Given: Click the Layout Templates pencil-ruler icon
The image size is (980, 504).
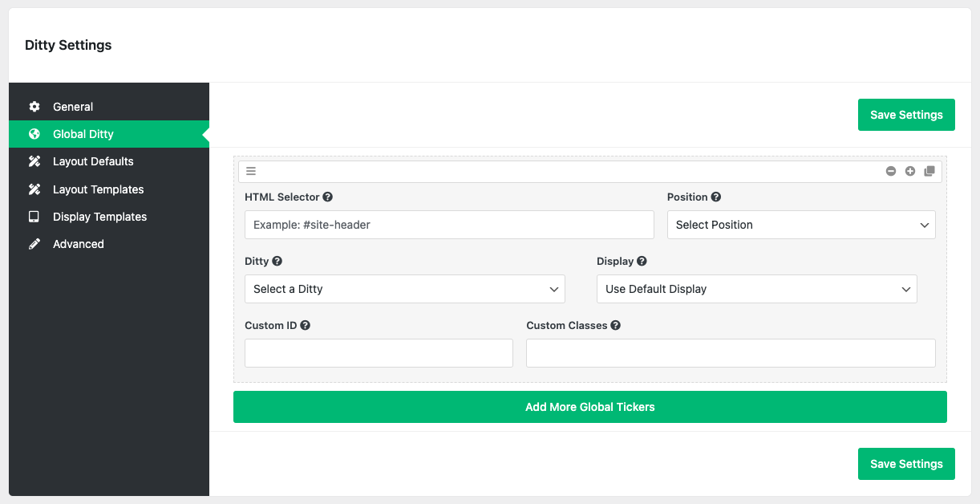Looking at the screenshot, I should 34,189.
